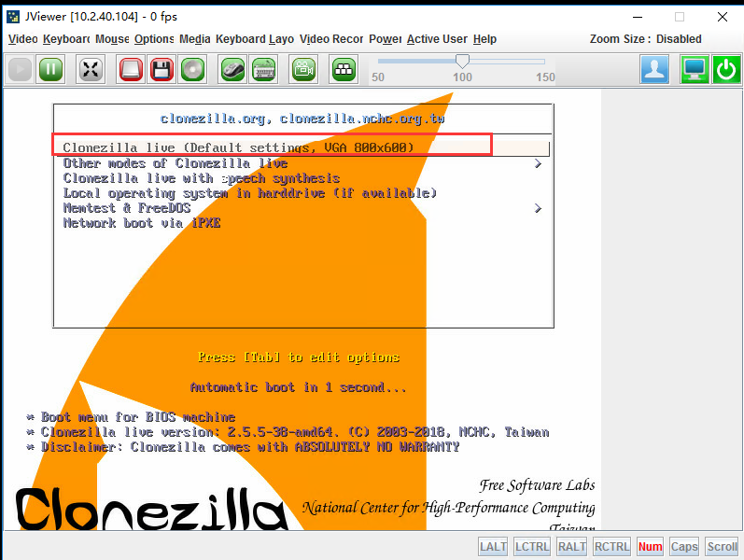Viewport: 744px width, 560px height.
Task: Click the JViewer title bar app icon
Action: click(13, 17)
